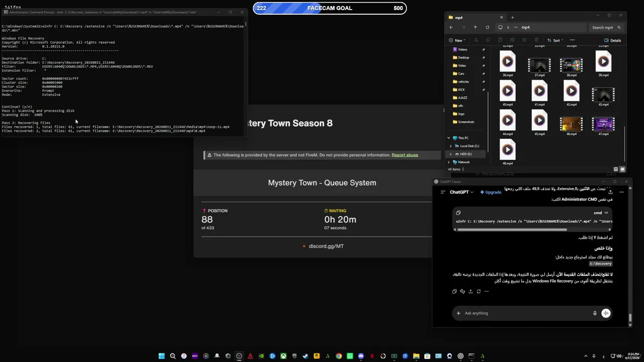This screenshot has width=644, height=362.
Task: Select the 36.mp4 file
Action: click(508, 65)
